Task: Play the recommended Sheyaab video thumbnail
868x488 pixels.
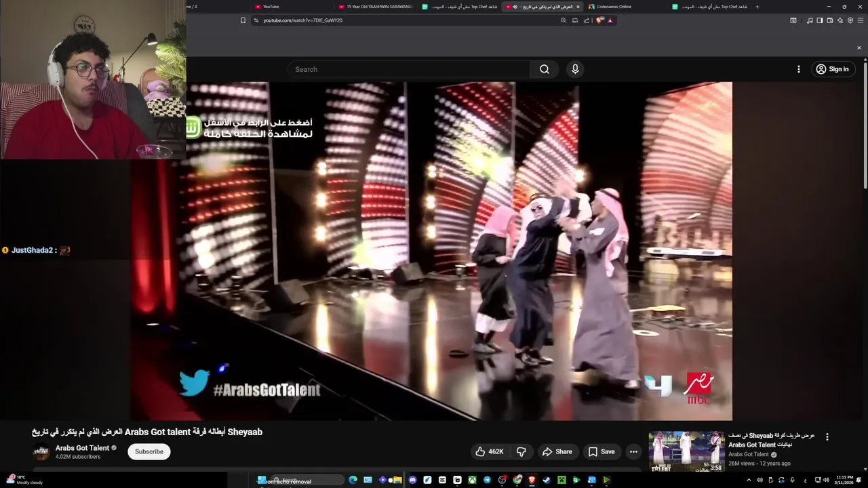Action: click(x=686, y=451)
